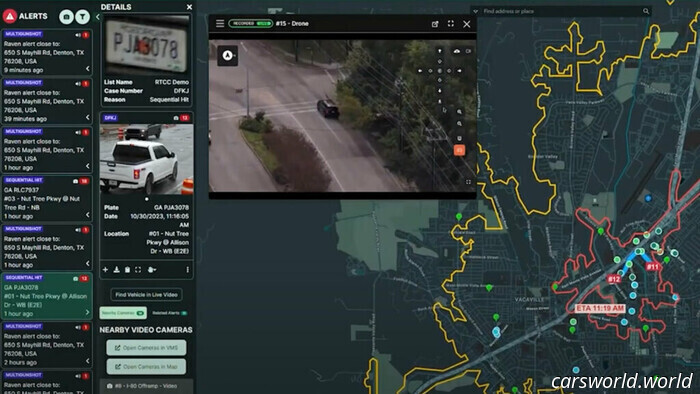The height and width of the screenshot is (394, 700).
Task: Toggle the RECORDED pill switch
Action: pos(250,23)
